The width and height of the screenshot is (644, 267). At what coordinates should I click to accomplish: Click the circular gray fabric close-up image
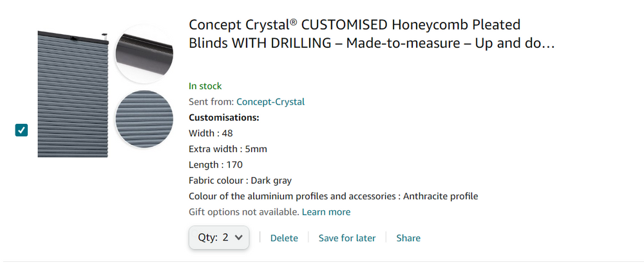click(x=144, y=119)
